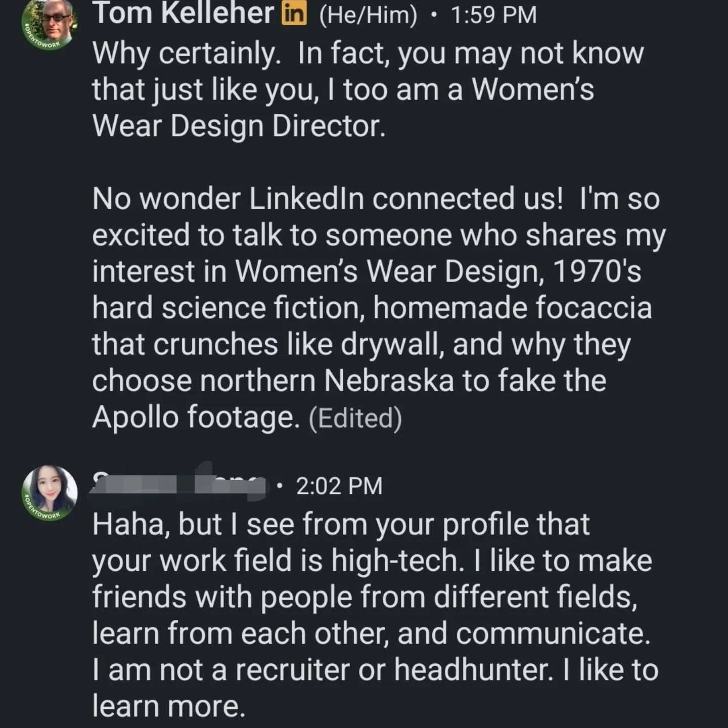Click the 1:59 PM message timestamp
Screen dimensions: 728x728
tap(493, 15)
